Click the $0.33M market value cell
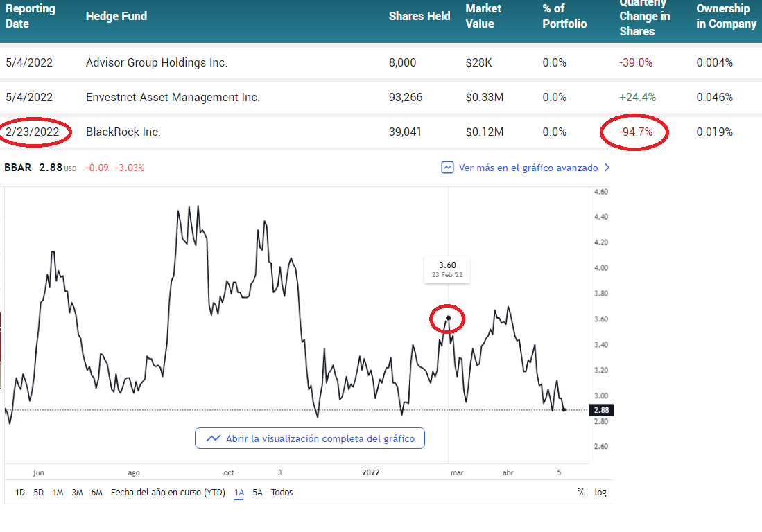This screenshot has height=532, width=762. (484, 97)
